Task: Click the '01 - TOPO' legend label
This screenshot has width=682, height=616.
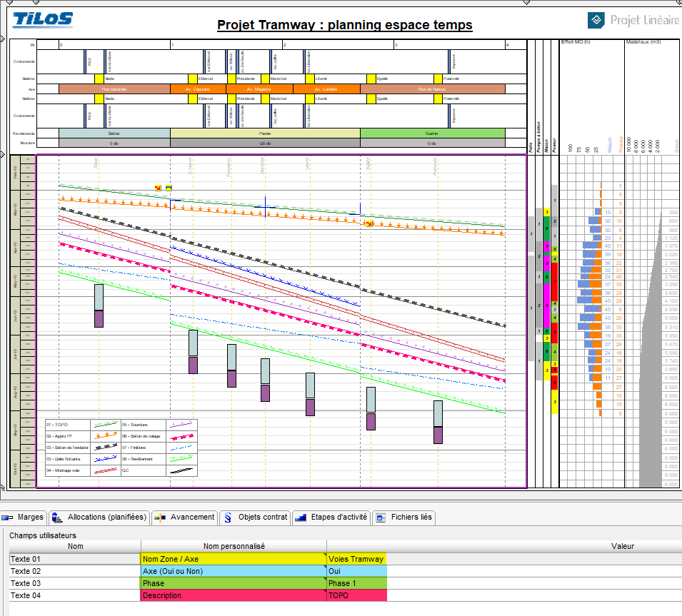Action: point(57,425)
